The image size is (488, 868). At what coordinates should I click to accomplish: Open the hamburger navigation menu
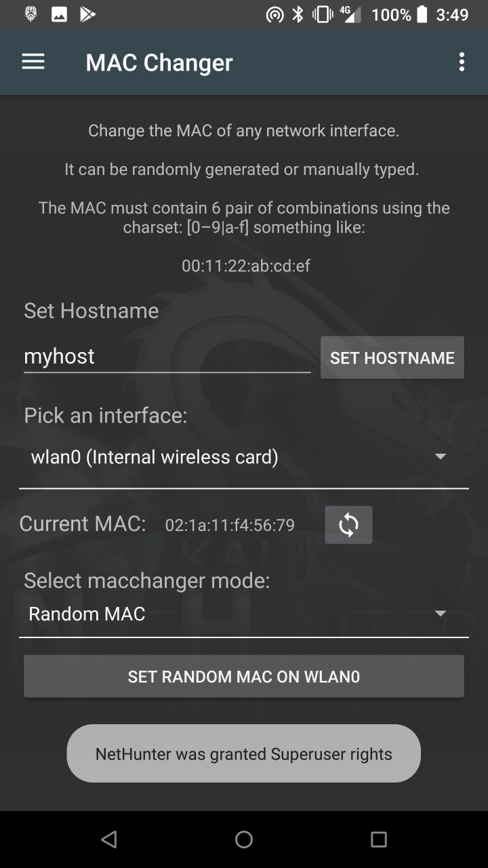33,62
